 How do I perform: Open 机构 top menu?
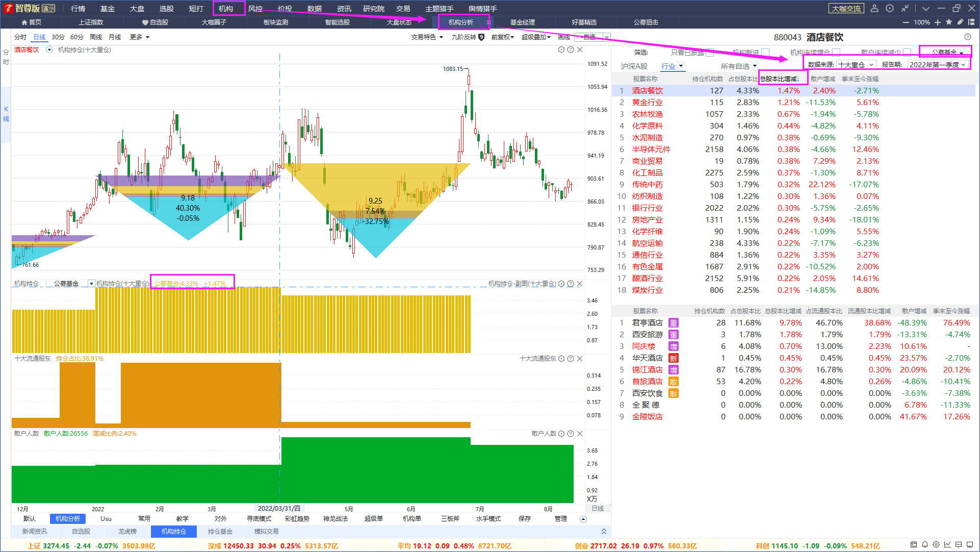(225, 9)
